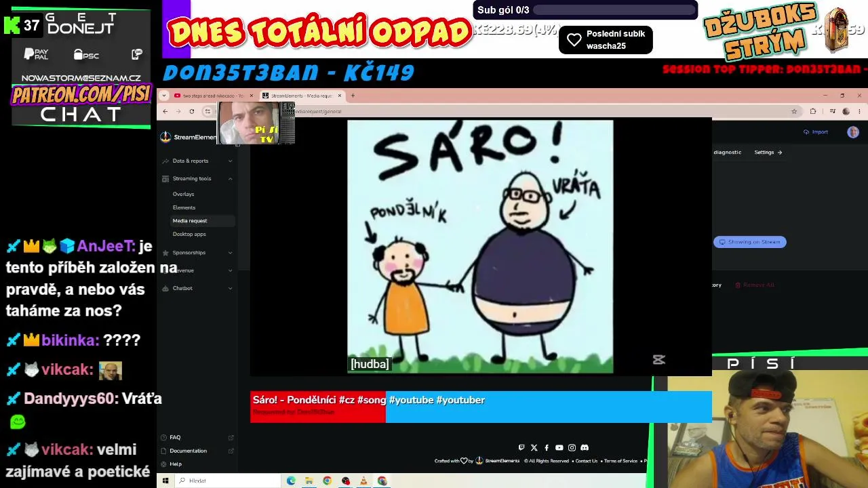The height and width of the screenshot is (488, 868).
Task: Bookmark this page with the star icon
Action: coord(794,111)
